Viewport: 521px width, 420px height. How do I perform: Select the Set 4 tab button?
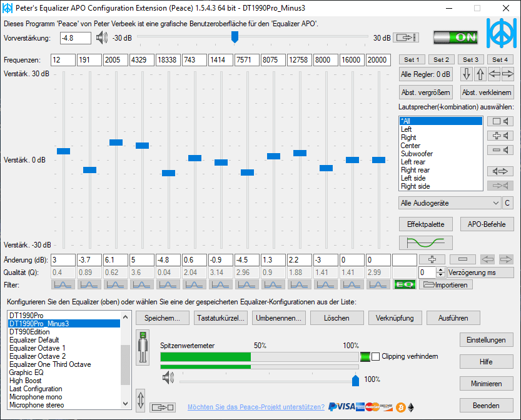coord(500,59)
